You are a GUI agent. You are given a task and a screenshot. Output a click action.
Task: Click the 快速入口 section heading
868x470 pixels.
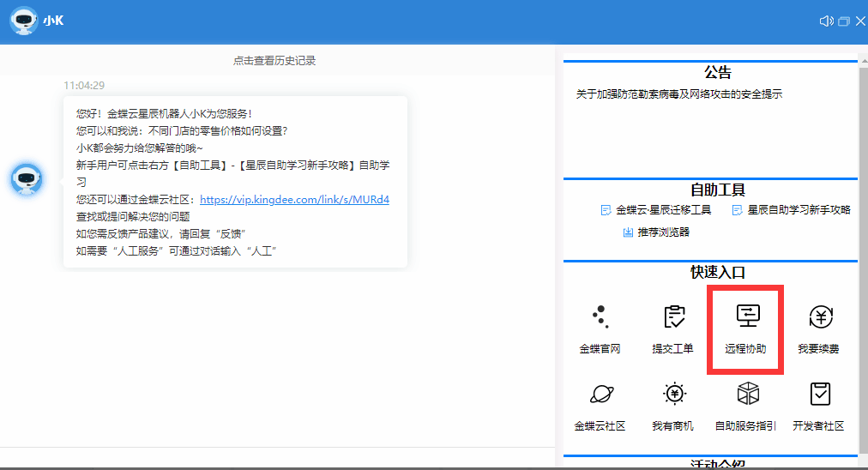pyautogui.click(x=718, y=273)
